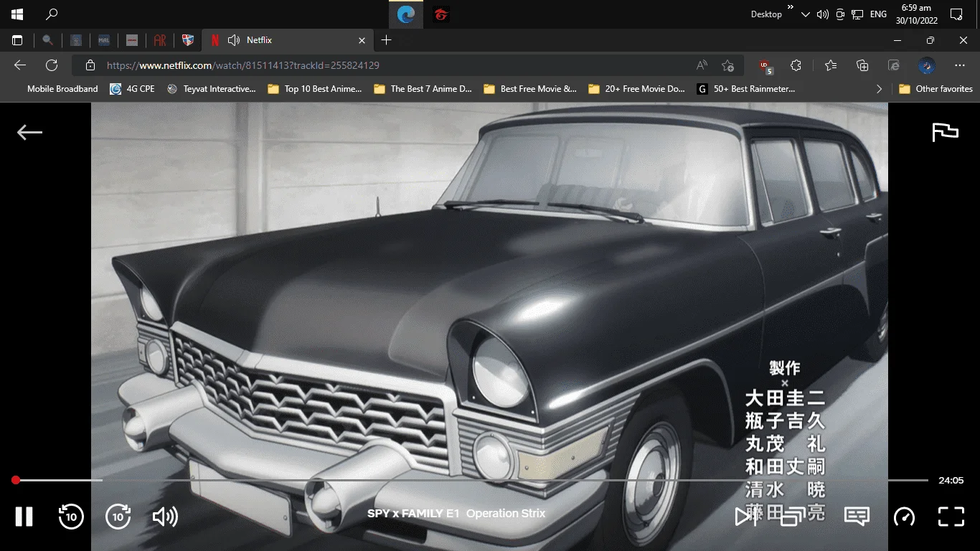Rewind the video 10 seconds
980x551 pixels.
(x=71, y=517)
